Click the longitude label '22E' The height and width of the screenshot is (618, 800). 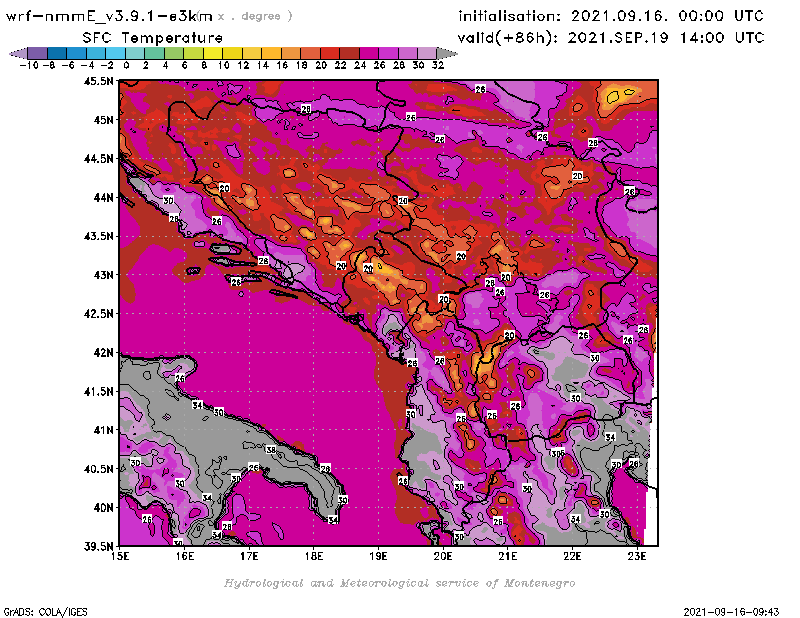(x=572, y=556)
